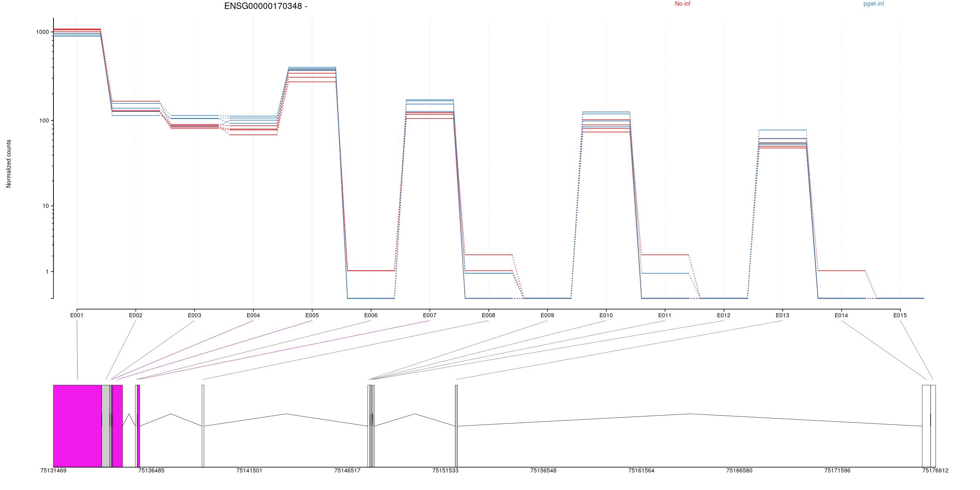
Task: Click genomic coordinate 75176612
Action: [x=935, y=470]
